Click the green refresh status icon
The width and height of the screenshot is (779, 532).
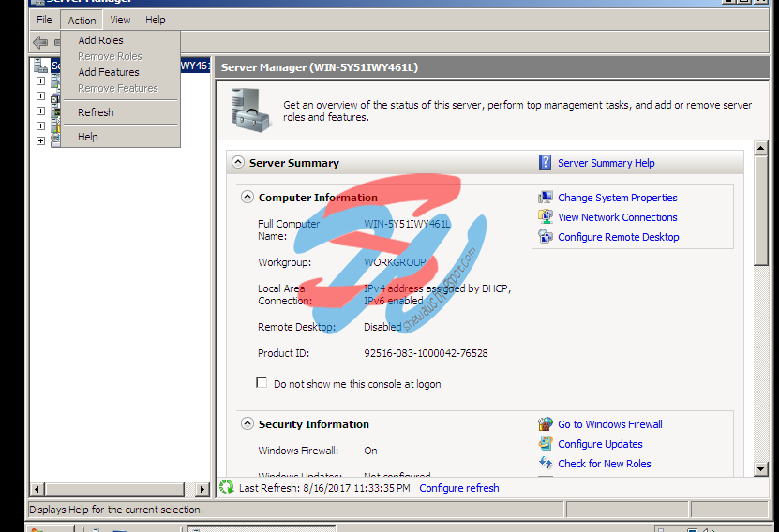227,487
